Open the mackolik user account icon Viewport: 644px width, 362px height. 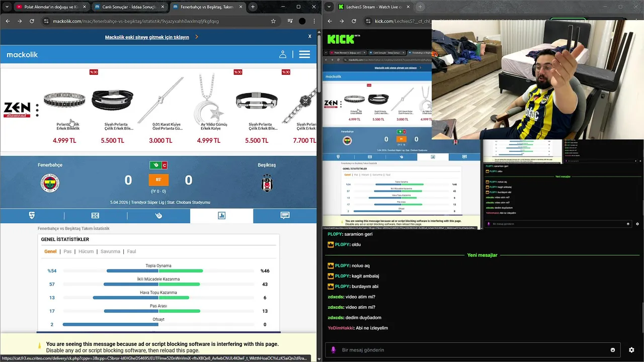(x=283, y=54)
